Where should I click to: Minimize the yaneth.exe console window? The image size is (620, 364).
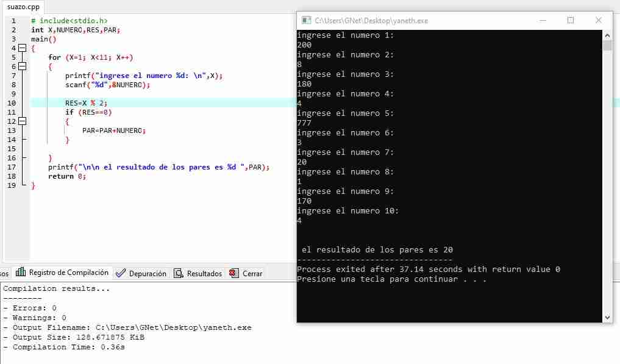543,21
